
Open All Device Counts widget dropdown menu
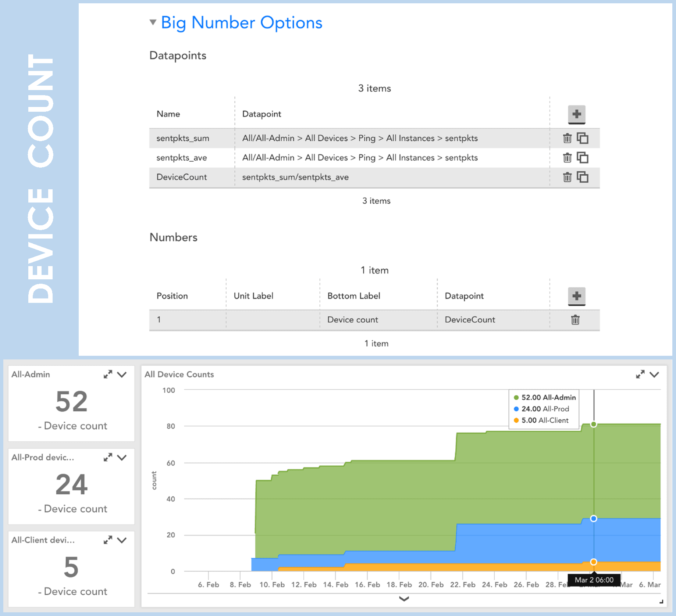[654, 375]
